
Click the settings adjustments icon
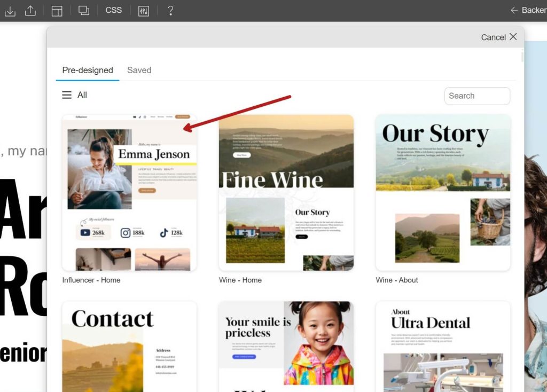pyautogui.click(x=143, y=10)
